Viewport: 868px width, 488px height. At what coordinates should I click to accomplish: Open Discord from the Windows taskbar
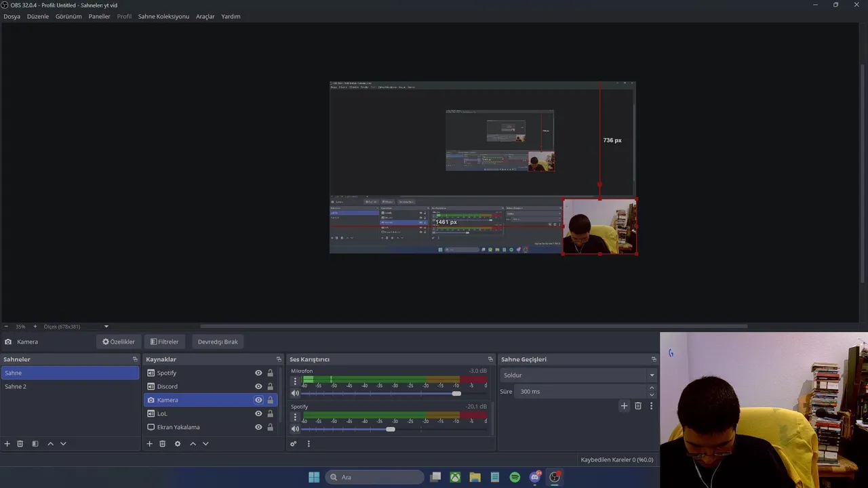point(535,477)
